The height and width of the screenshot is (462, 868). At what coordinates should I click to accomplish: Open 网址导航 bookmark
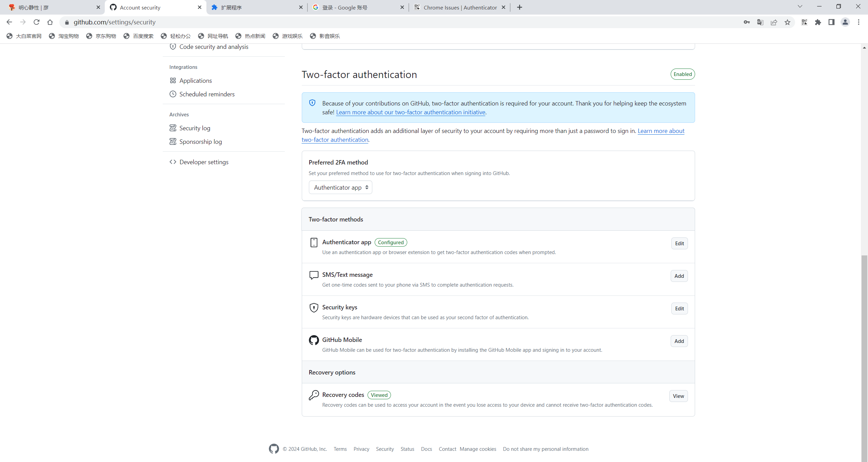(213, 36)
